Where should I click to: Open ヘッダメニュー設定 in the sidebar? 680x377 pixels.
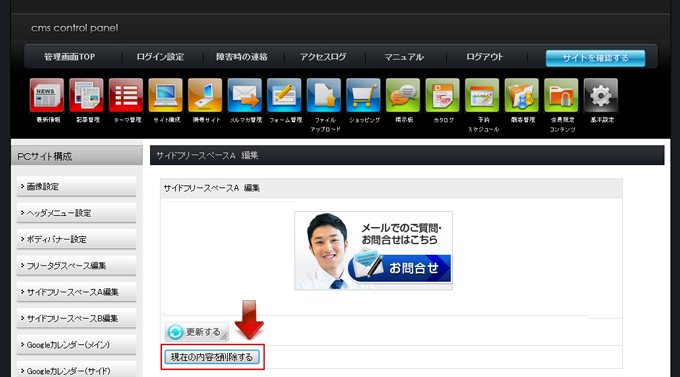(x=76, y=213)
